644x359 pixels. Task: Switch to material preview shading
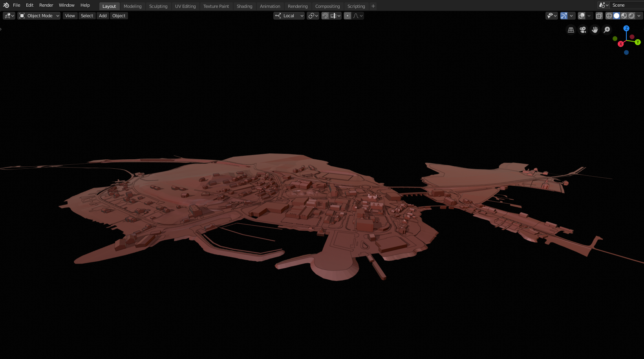[x=624, y=16]
